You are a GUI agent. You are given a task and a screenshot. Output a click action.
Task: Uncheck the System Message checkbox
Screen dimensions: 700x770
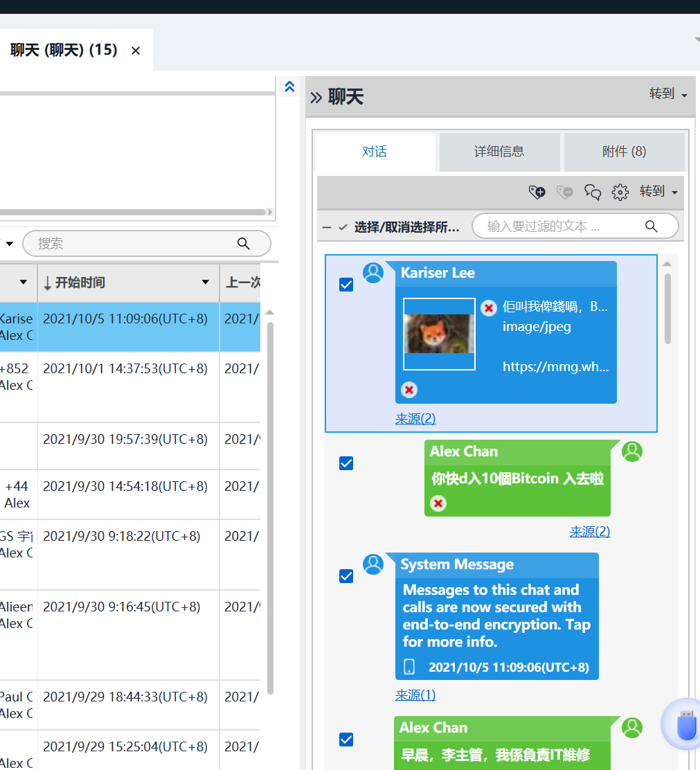[346, 575]
